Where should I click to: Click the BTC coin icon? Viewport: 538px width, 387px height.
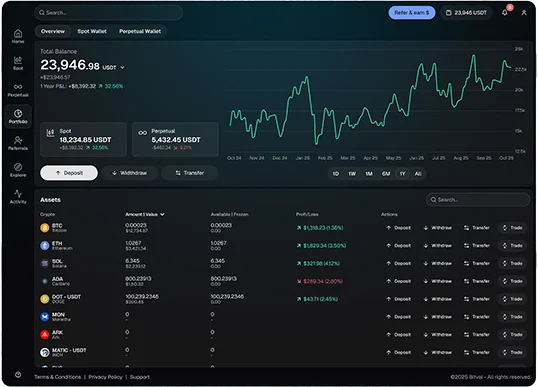click(45, 228)
